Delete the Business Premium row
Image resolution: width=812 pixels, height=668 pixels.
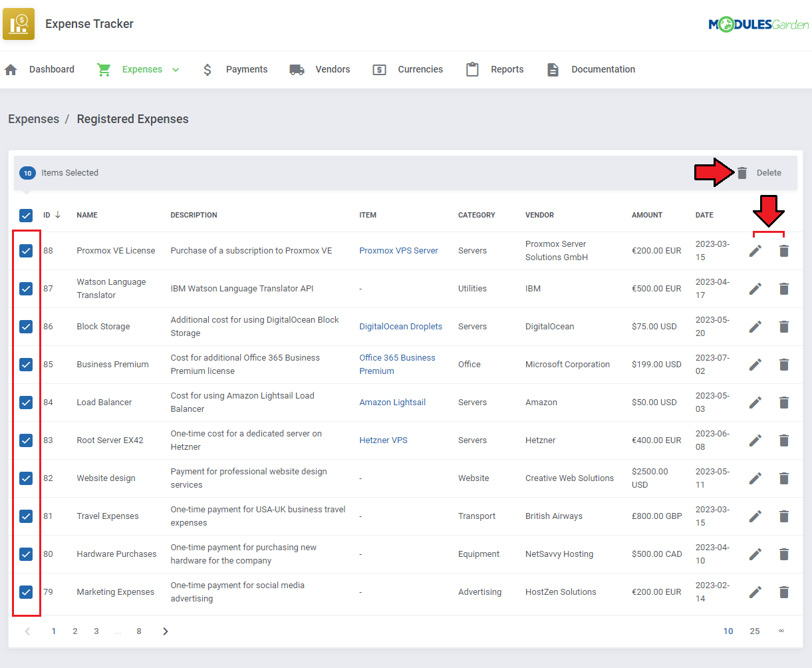click(784, 365)
